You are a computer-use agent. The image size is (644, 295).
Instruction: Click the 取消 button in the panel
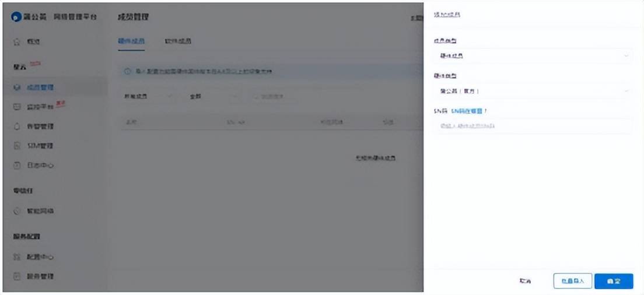pyautogui.click(x=525, y=282)
